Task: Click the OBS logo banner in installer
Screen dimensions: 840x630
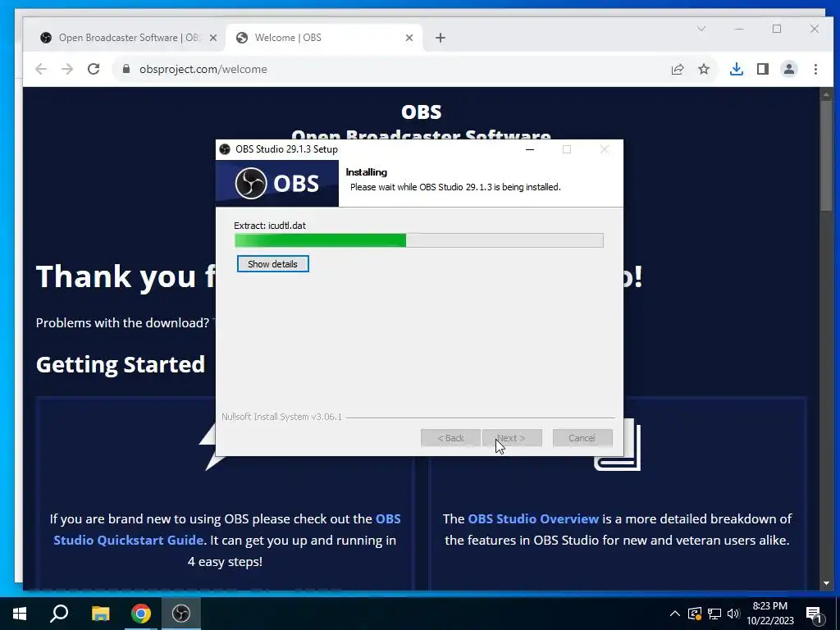Action: click(277, 183)
